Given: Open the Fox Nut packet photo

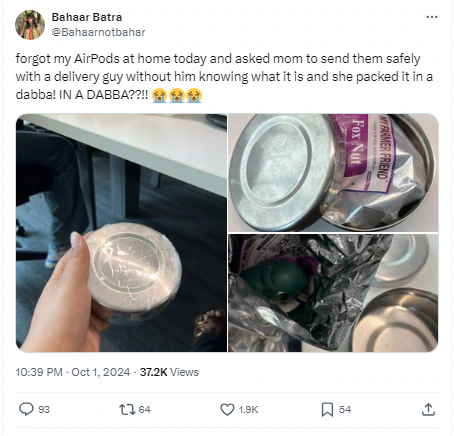Looking at the screenshot, I should 333,173.
